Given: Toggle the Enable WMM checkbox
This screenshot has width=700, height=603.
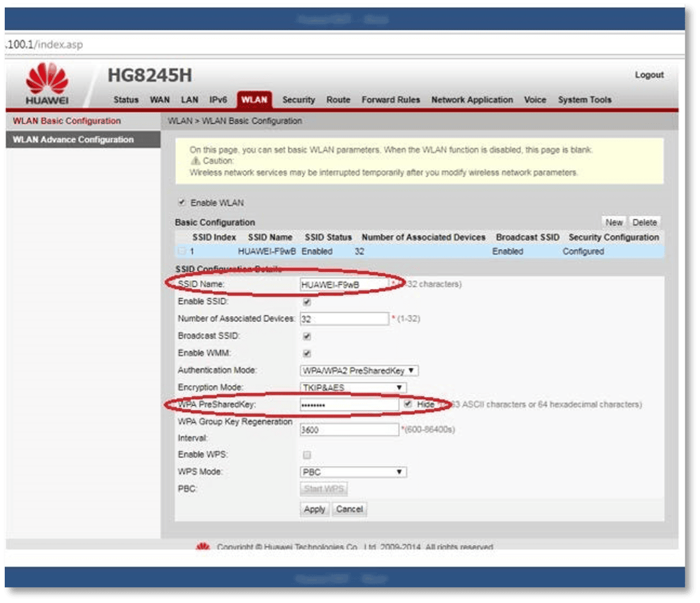Looking at the screenshot, I should click(307, 353).
